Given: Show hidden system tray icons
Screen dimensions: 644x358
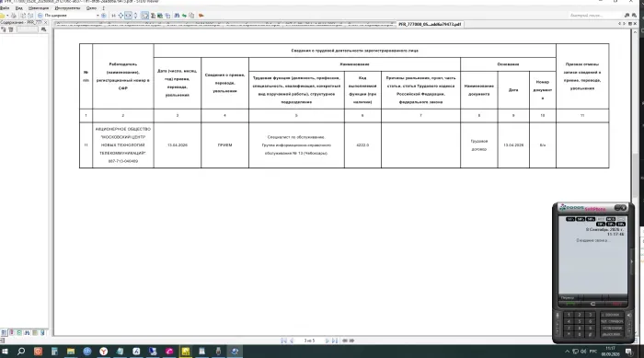Looking at the screenshot, I should coord(568,352).
